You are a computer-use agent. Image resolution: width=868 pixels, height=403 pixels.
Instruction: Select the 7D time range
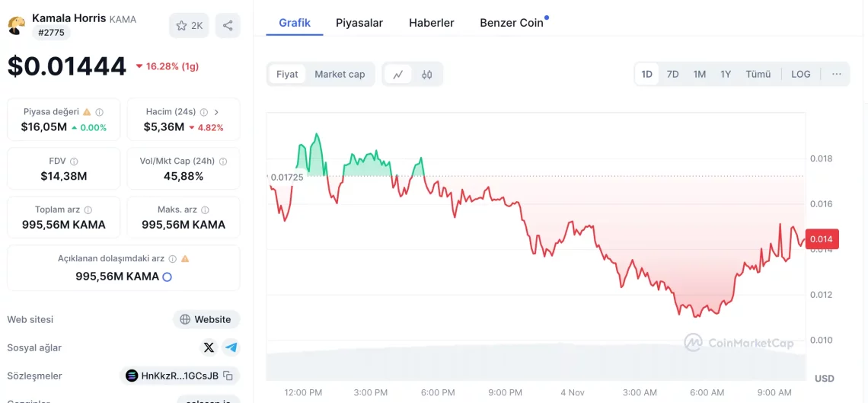pos(672,74)
